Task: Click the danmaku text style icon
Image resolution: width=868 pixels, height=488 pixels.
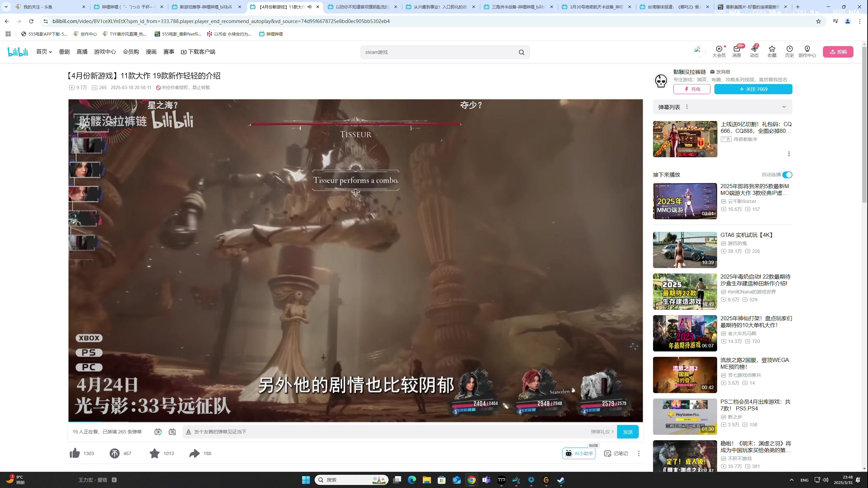Action: tap(189, 432)
